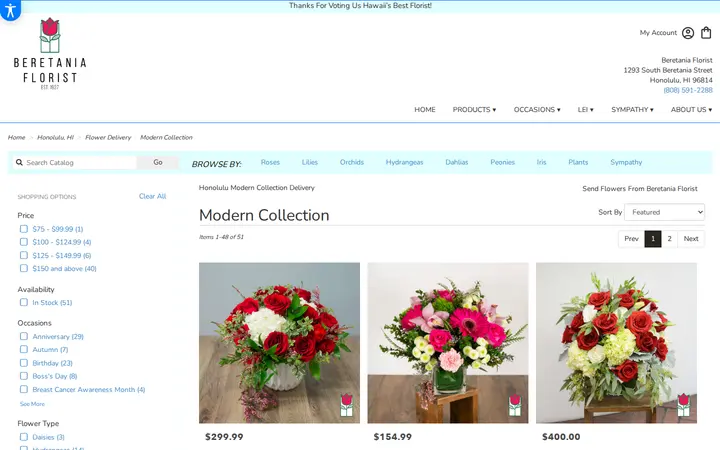Viewport: 720px width, 450px height.
Task: Browse by Roses
Action: (x=270, y=162)
